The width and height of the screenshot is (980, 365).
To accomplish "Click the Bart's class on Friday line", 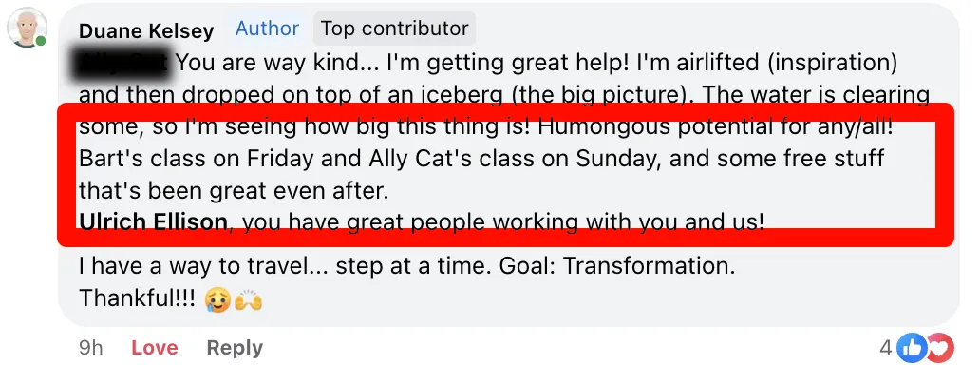I will coord(481,159).
